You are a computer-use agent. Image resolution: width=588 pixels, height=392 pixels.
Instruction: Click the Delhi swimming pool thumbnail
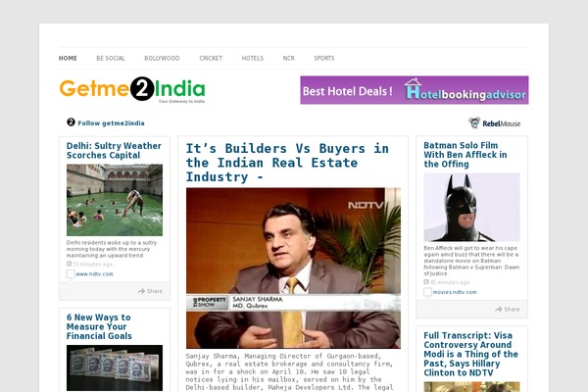(115, 200)
